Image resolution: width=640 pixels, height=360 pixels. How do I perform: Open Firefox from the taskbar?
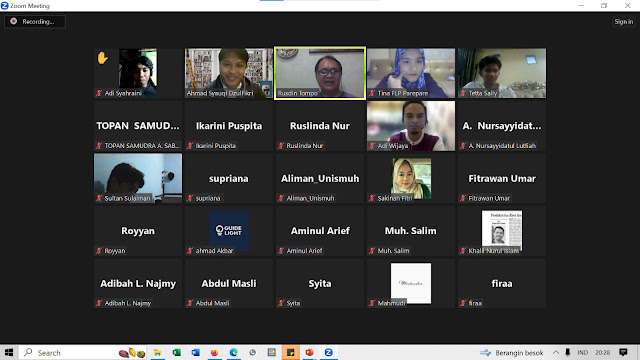pyautogui.click(x=214, y=352)
